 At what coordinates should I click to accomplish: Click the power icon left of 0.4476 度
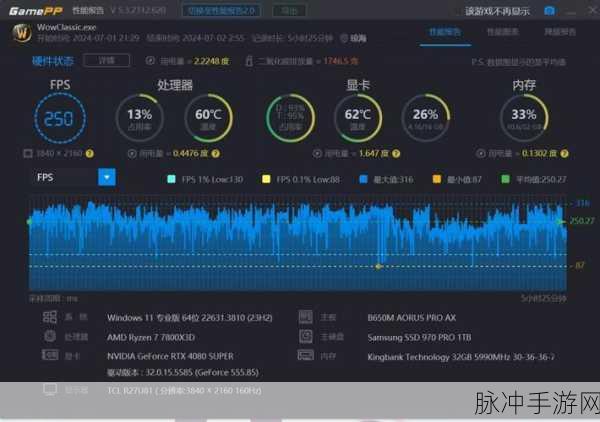pyautogui.click(x=132, y=154)
